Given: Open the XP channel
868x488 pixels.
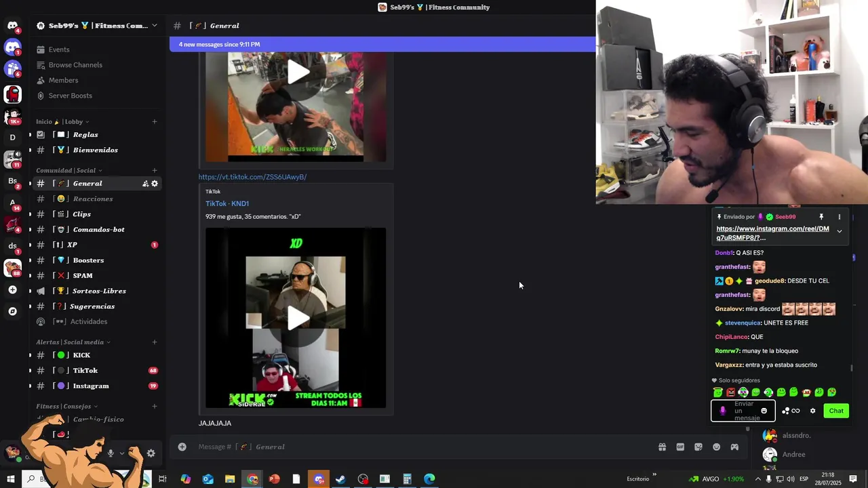Looking at the screenshot, I should pyautogui.click(x=97, y=245).
